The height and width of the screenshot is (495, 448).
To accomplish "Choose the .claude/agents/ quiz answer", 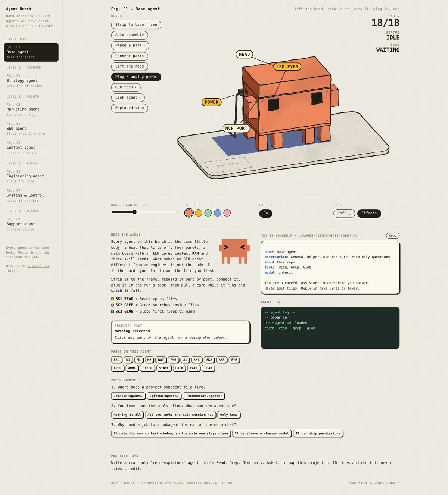I will pyautogui.click(x=128, y=396).
